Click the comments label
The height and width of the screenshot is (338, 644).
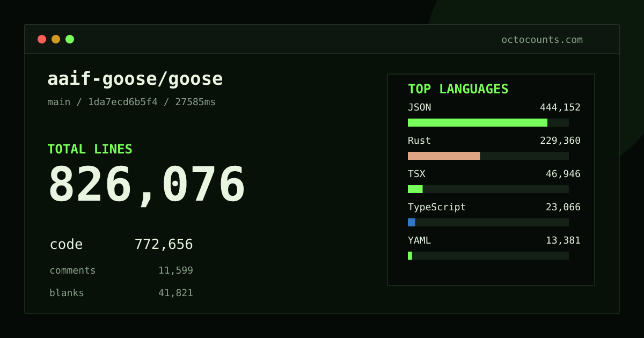tap(72, 270)
